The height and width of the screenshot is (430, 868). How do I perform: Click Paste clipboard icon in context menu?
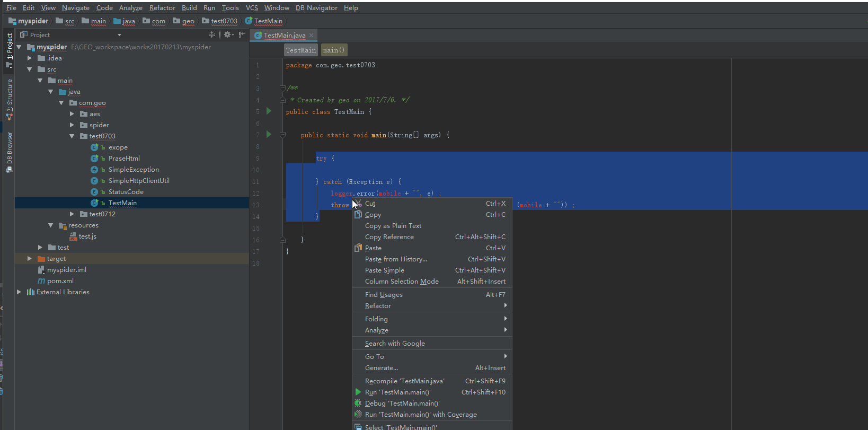[358, 248]
